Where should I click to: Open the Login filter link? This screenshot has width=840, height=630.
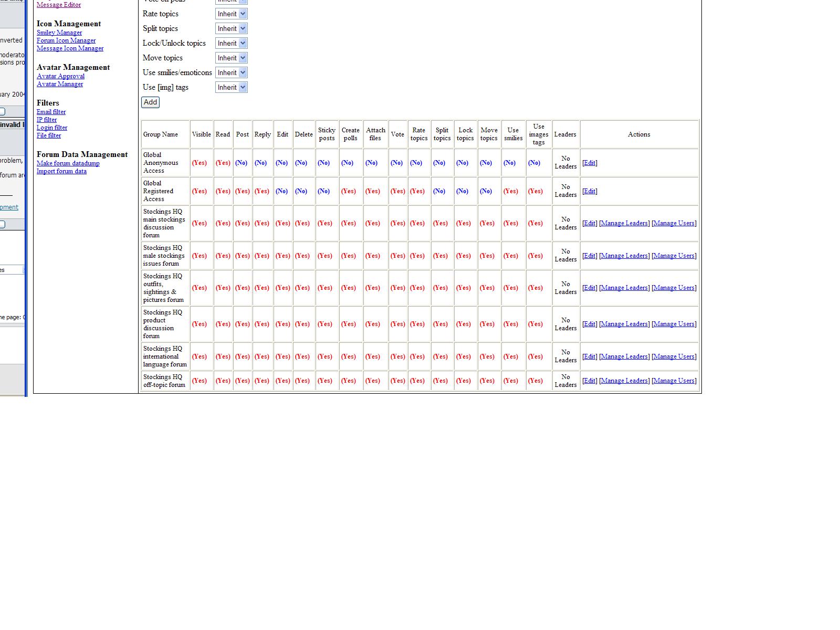coord(52,128)
